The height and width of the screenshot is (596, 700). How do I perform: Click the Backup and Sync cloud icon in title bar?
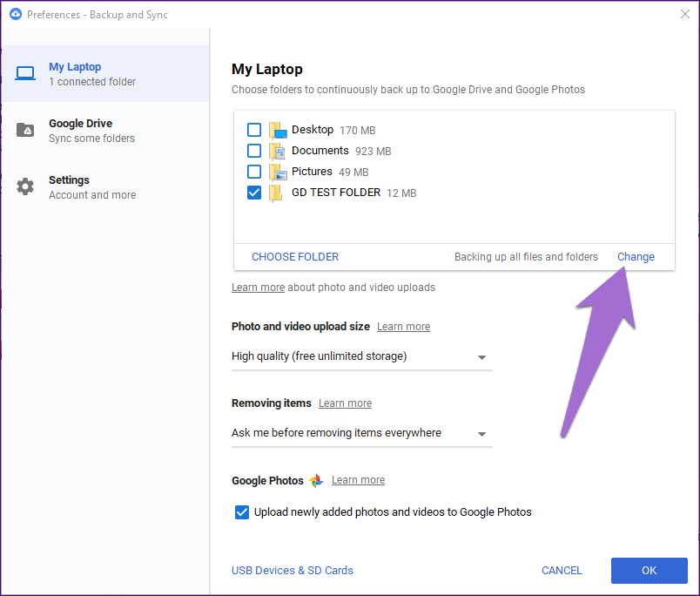pos(16,14)
